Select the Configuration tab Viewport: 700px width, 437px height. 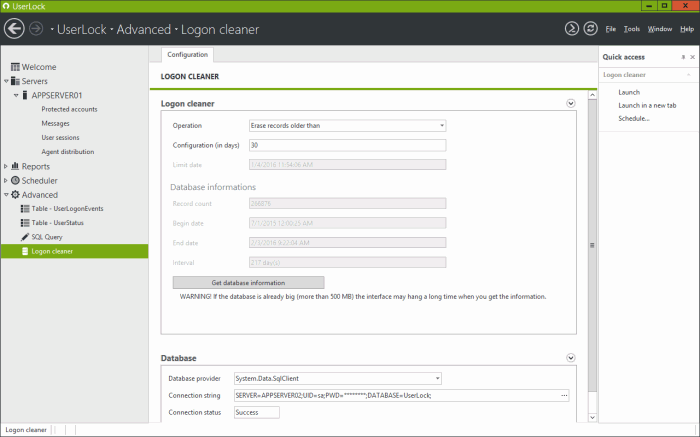pyautogui.click(x=188, y=54)
